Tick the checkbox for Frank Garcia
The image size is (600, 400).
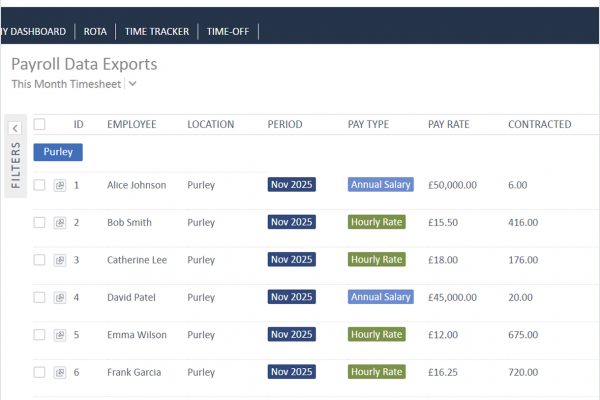click(40, 372)
